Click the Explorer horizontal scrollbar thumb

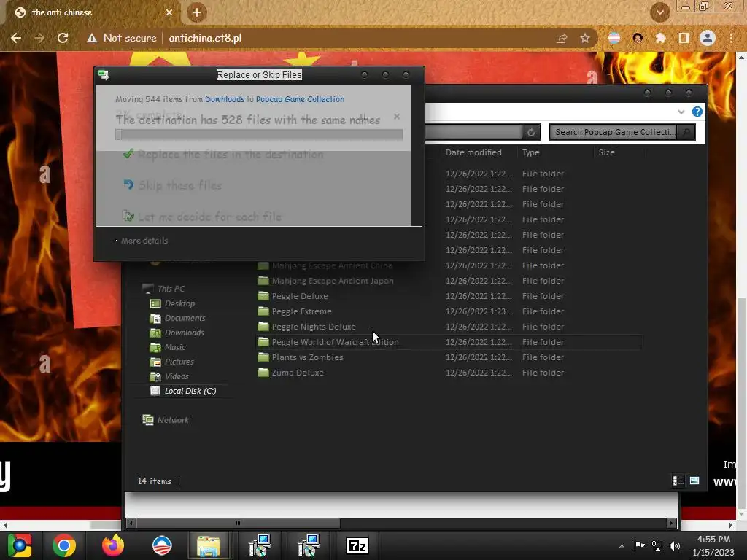pyautogui.click(x=239, y=523)
